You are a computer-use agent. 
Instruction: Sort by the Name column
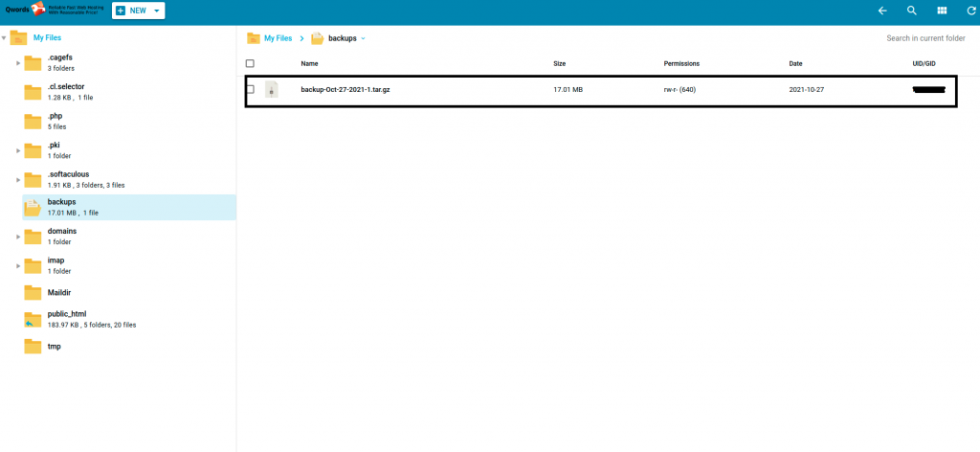(x=309, y=64)
